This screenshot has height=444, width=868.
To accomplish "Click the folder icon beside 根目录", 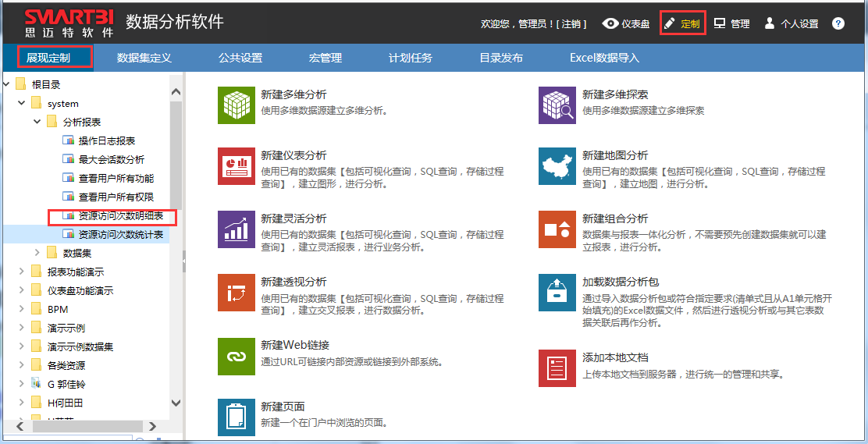I will click(x=21, y=84).
